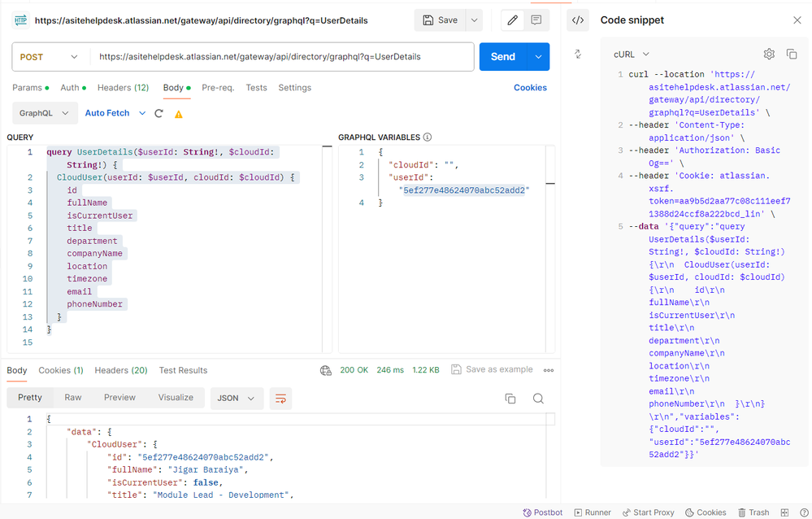Click the network globe icon
This screenshot has width=812, height=519.
pyautogui.click(x=326, y=370)
